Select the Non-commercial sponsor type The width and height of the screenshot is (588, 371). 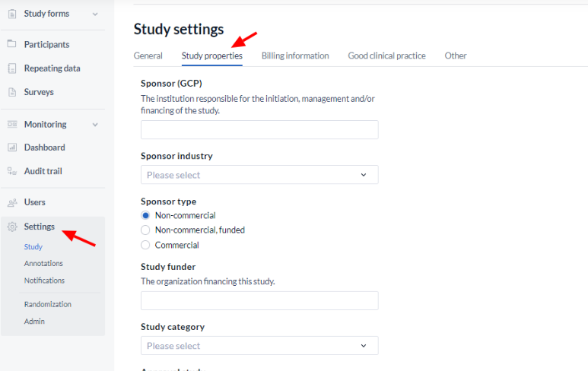[x=145, y=215]
